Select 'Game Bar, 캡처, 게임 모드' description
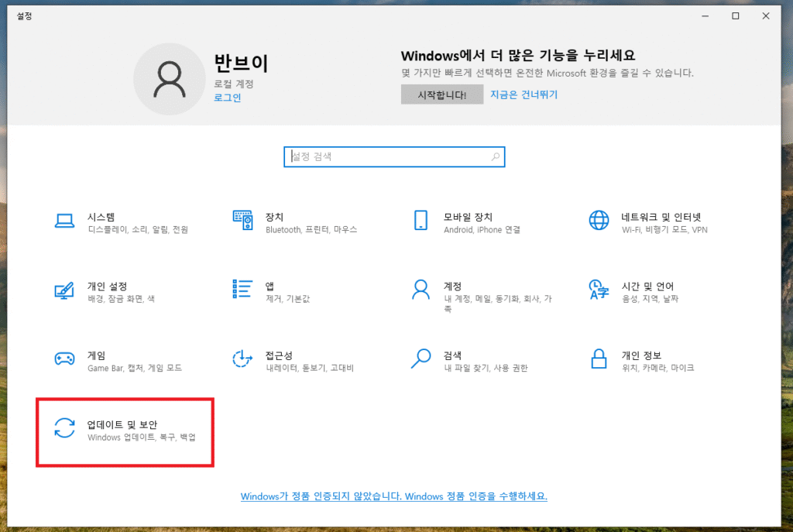Image resolution: width=793 pixels, height=532 pixels. coord(135,368)
